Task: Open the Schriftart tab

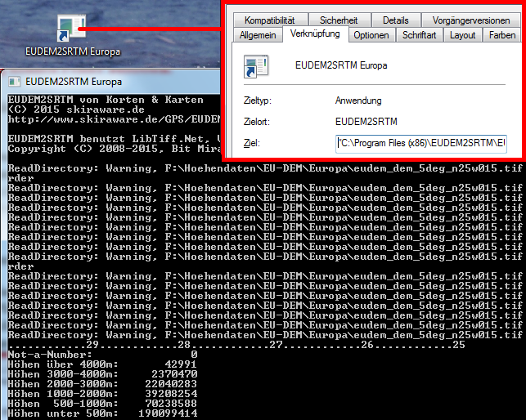Action: (x=420, y=35)
